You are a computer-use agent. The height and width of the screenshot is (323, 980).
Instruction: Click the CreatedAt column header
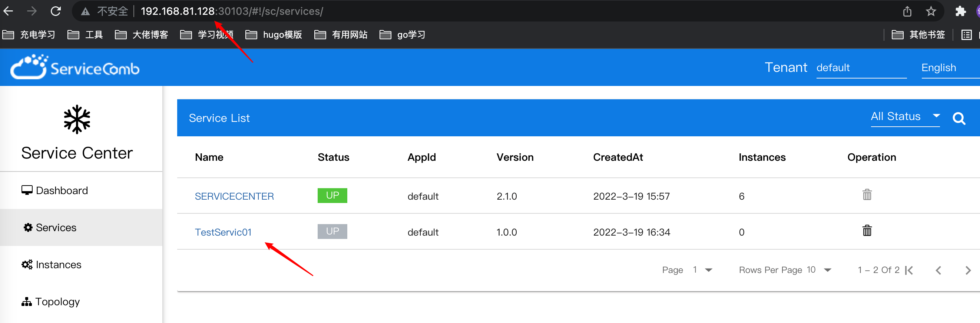(x=618, y=157)
